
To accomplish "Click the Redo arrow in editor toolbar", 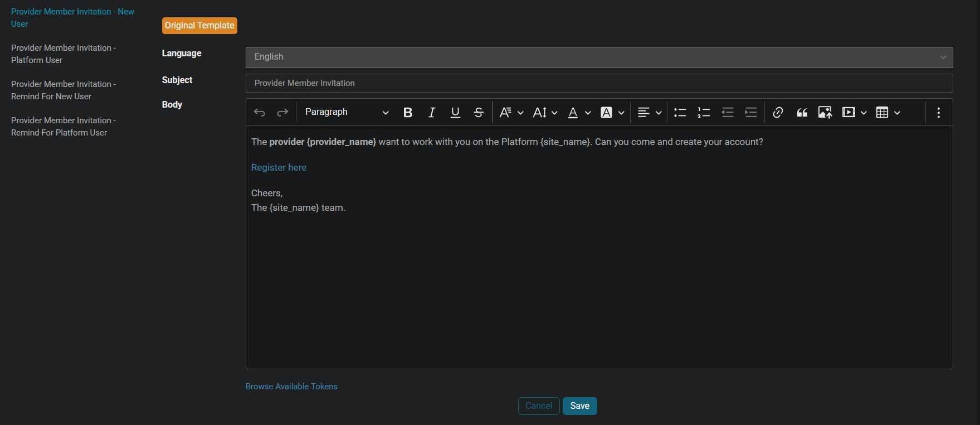I will point(282,113).
